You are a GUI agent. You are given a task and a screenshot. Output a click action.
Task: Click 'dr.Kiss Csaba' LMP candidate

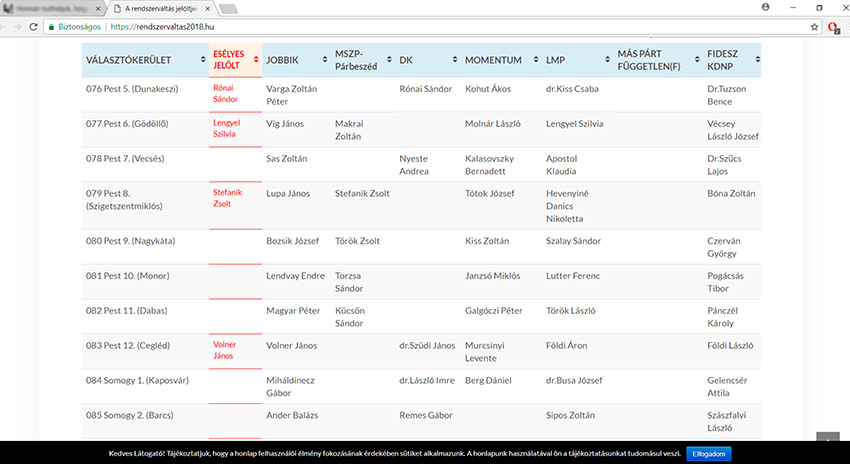point(572,88)
